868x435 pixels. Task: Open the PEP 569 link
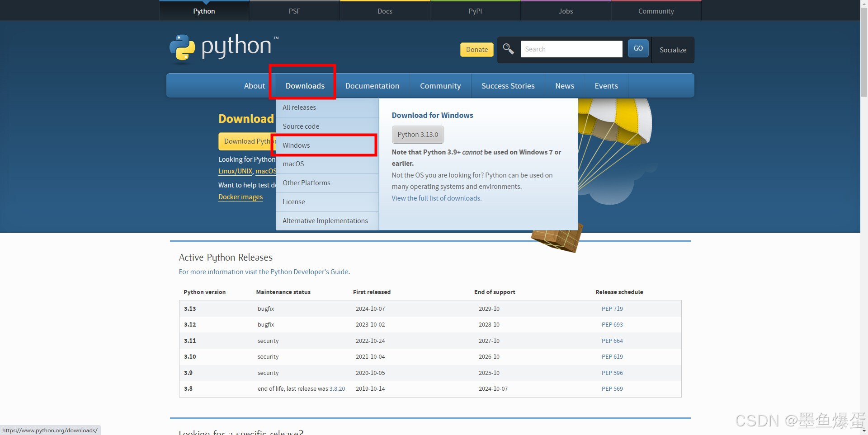click(612, 389)
